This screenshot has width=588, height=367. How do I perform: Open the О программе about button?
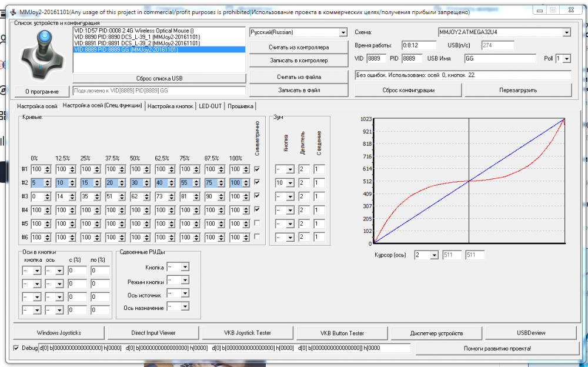tap(42, 91)
